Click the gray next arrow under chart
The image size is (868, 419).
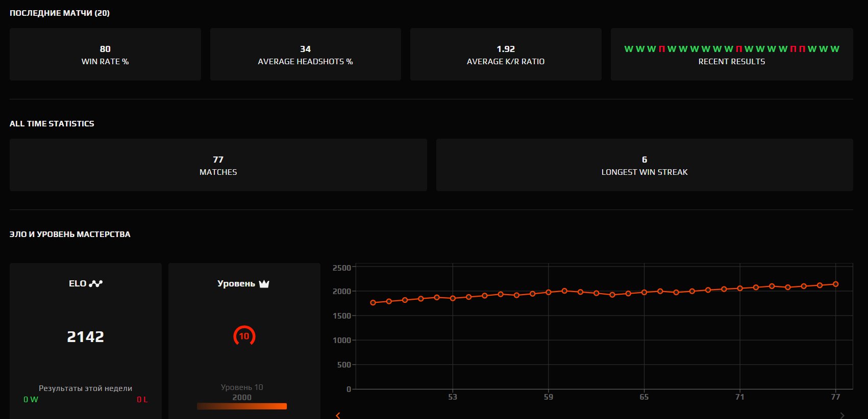(842, 415)
